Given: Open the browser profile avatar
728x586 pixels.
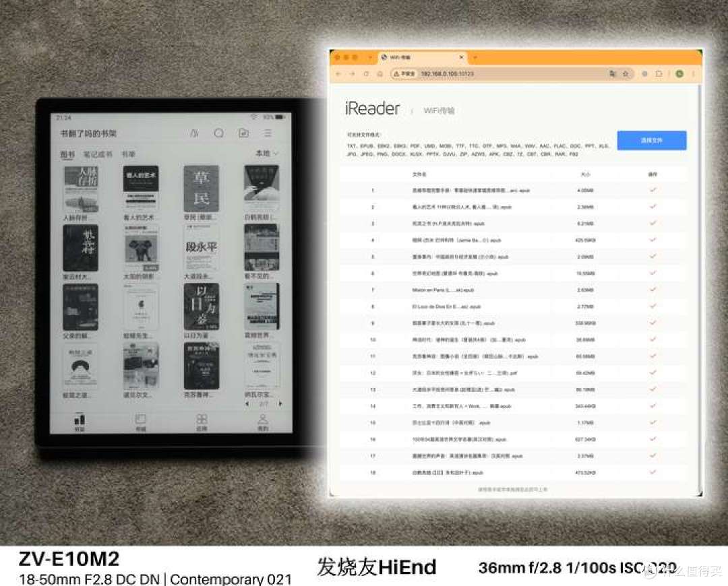Looking at the screenshot, I should point(679,74).
